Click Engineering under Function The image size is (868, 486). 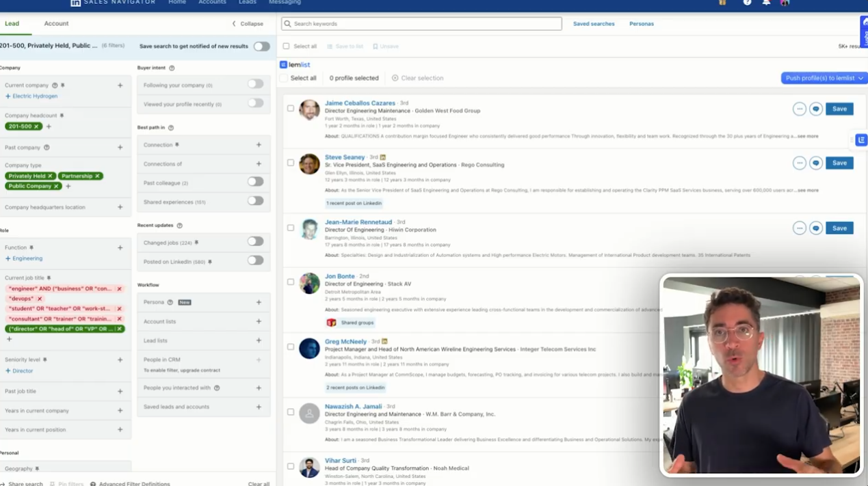pos(24,258)
